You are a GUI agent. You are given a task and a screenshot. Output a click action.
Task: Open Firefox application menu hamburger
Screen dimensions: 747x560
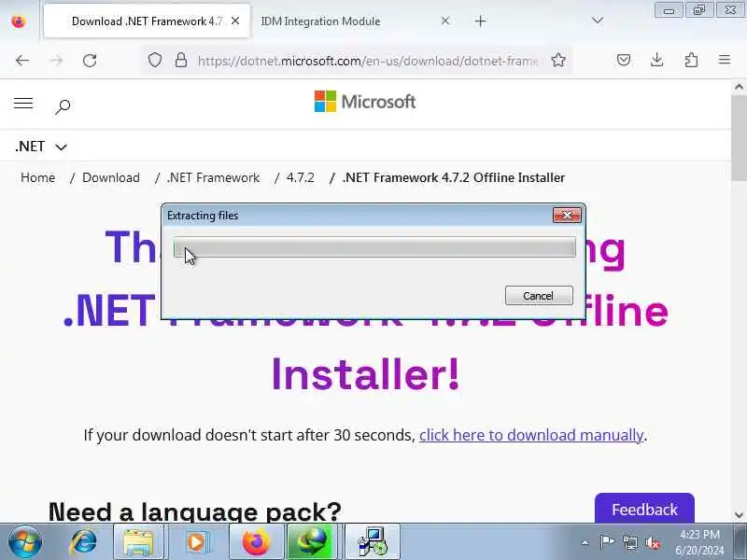click(725, 60)
